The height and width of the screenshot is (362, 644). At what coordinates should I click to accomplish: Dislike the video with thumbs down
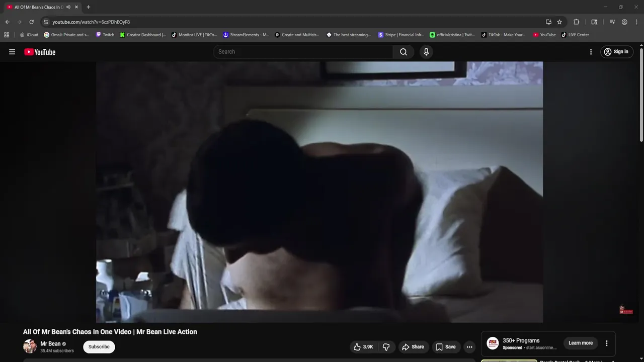tap(386, 347)
